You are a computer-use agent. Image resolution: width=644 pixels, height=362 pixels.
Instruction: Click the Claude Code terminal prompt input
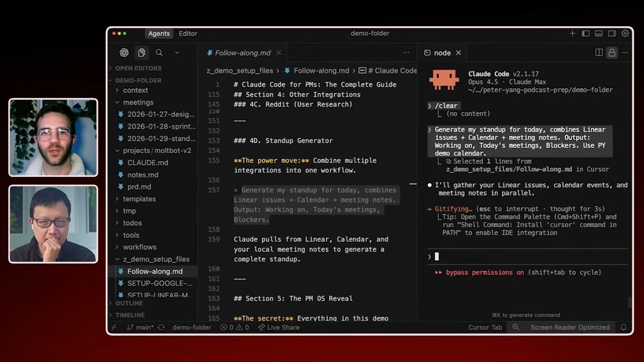(x=527, y=256)
